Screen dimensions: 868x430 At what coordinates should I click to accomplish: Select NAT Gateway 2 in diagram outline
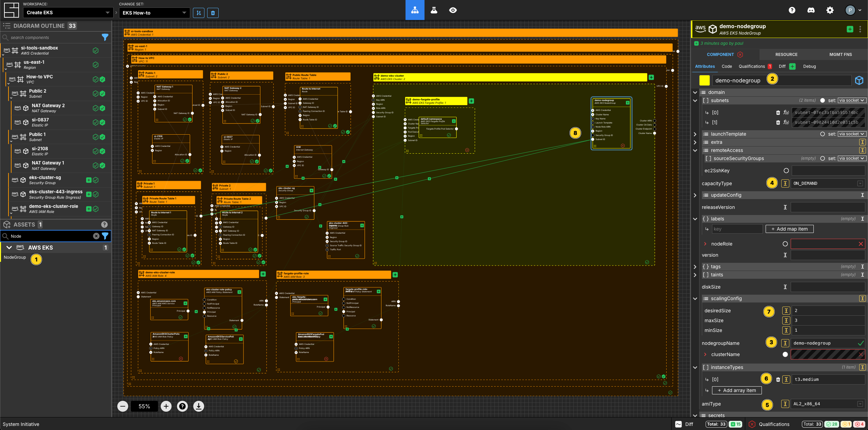coord(56,108)
